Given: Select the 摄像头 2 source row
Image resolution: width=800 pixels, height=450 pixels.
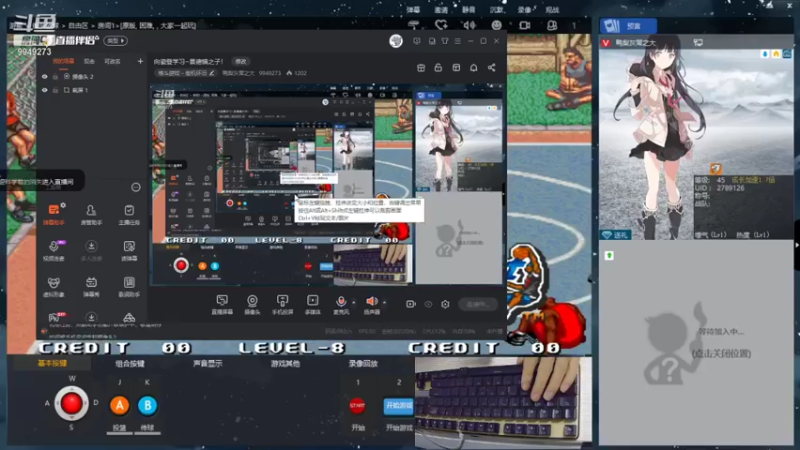Looking at the screenshot, I should [92, 77].
